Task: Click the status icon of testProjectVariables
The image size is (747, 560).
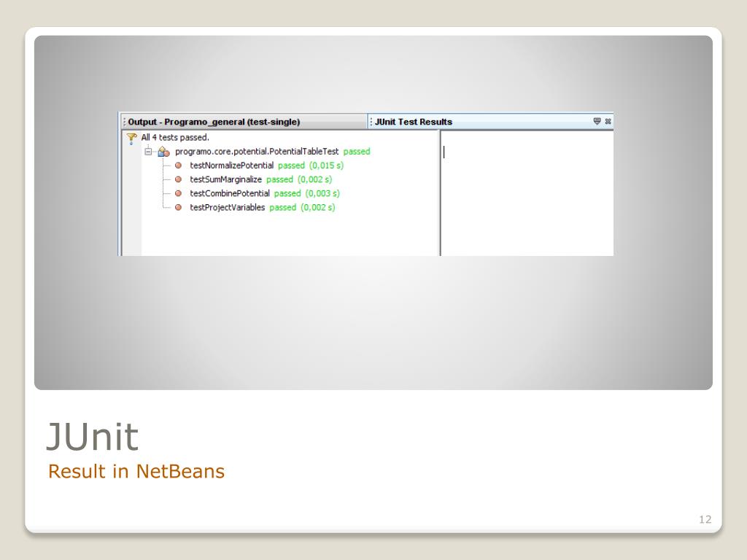Action: coord(178,207)
